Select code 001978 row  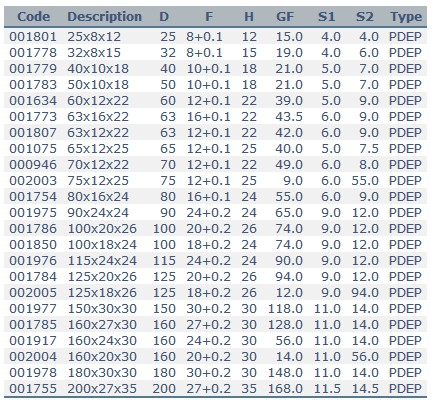pyautogui.click(x=215, y=373)
